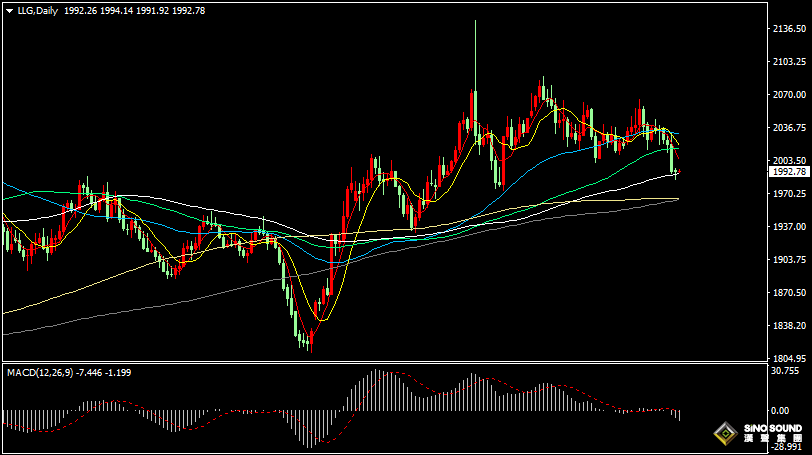
Task: Select the current price tag 1992.78
Action: [787, 172]
